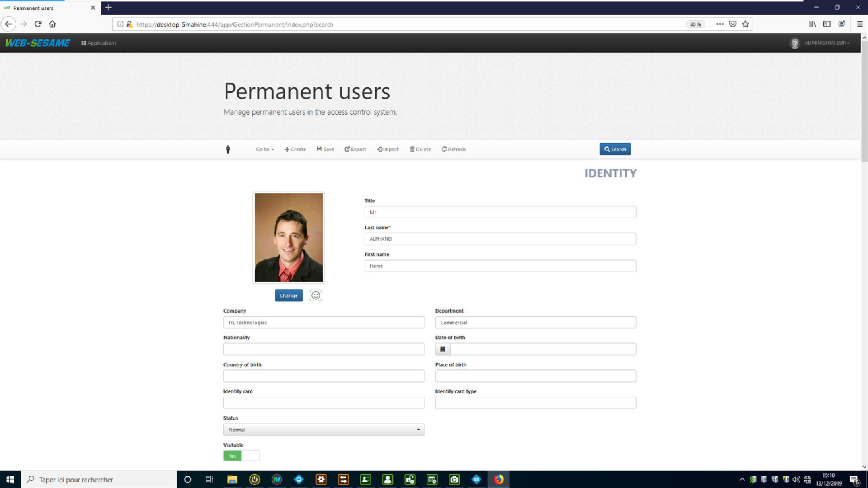This screenshot has height=488, width=868.
Task: Show hidden system tray icons
Action: tap(742, 479)
